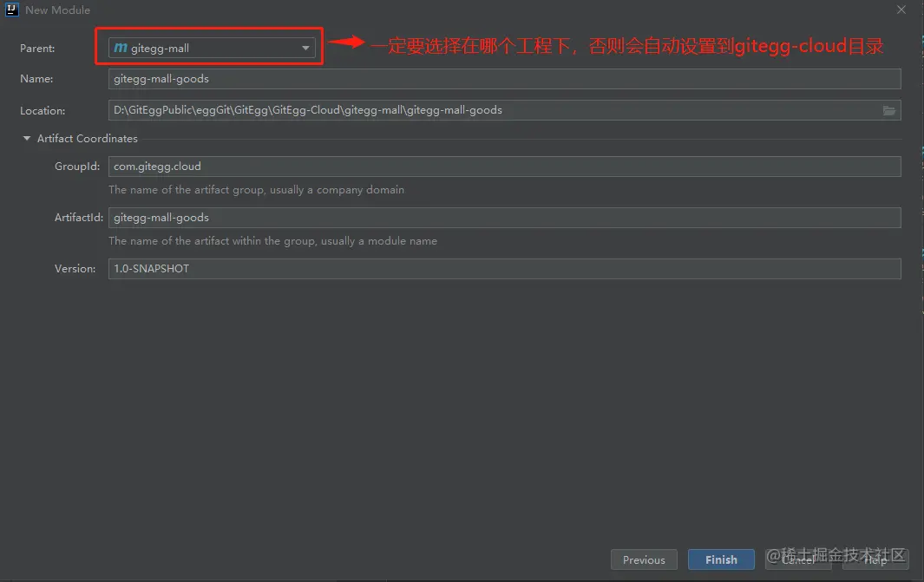This screenshot has width=924, height=582.
Task: Focus the GroupId text field
Action: click(x=504, y=167)
